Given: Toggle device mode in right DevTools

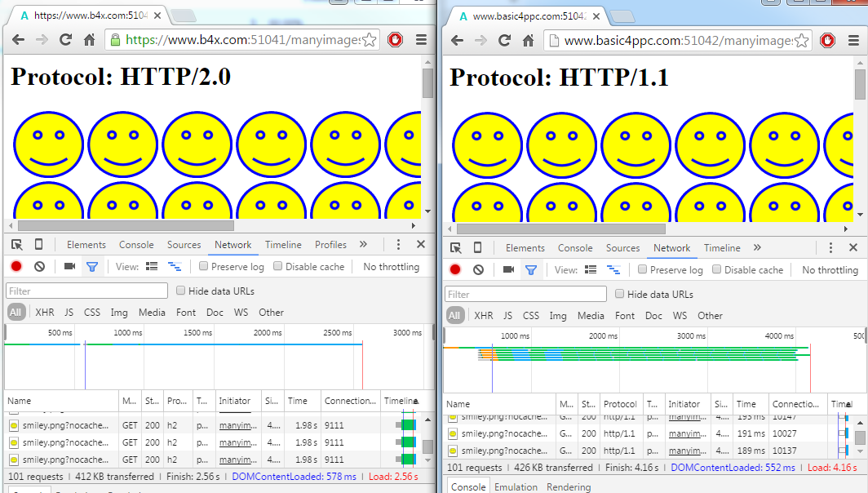Looking at the screenshot, I should [x=478, y=248].
